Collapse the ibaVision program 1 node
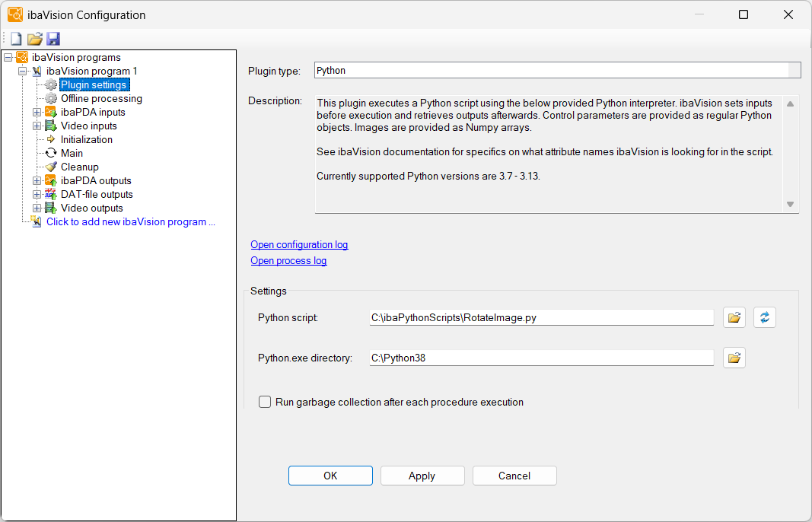 pos(22,71)
